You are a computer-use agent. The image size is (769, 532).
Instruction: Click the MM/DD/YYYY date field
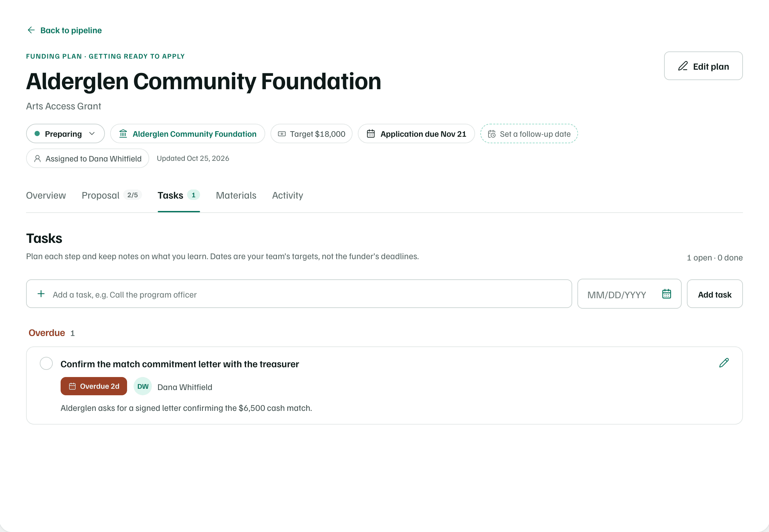[x=629, y=294]
